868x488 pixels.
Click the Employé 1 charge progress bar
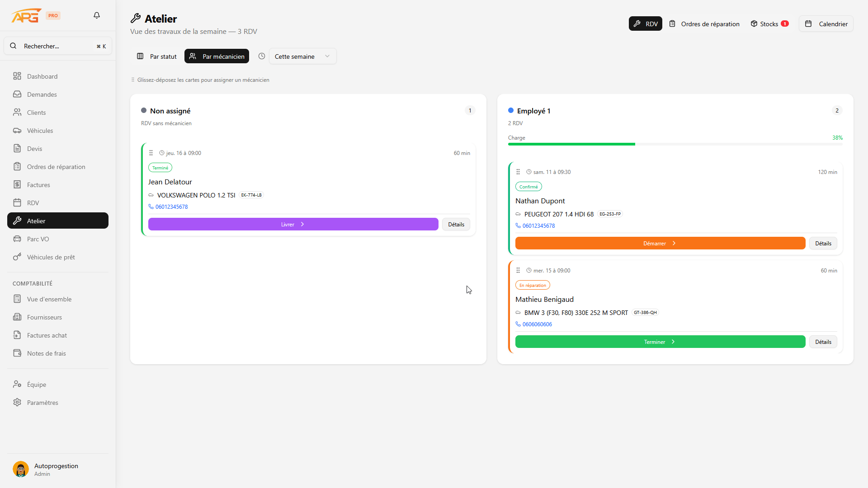[x=675, y=144]
